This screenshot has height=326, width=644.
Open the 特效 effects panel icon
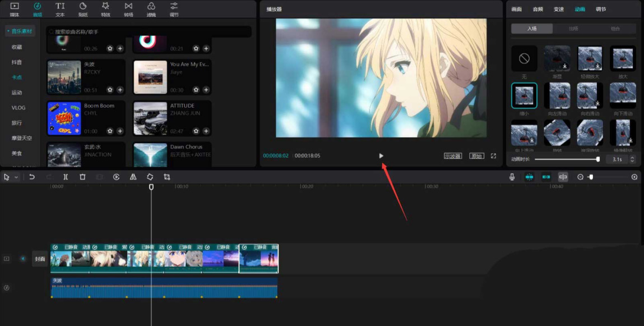[105, 9]
